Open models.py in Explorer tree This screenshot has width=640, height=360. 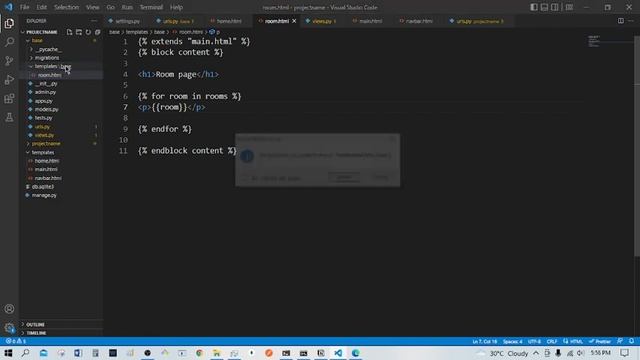[47, 109]
